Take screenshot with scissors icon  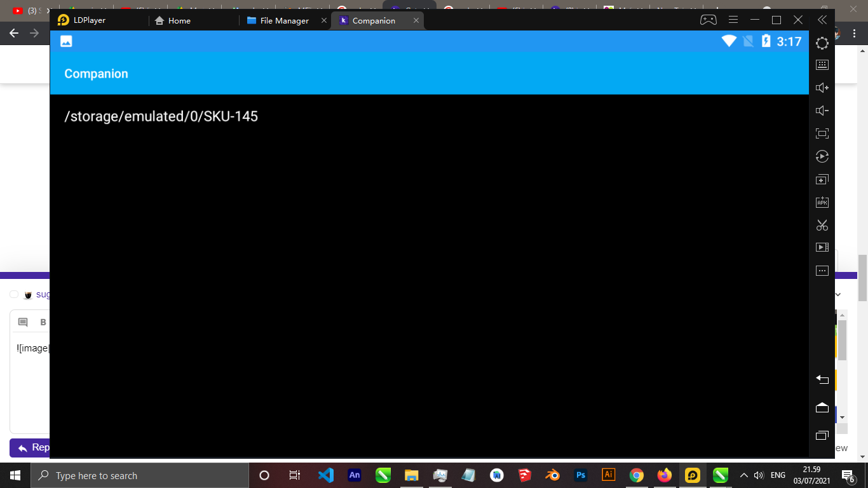[822, 225]
